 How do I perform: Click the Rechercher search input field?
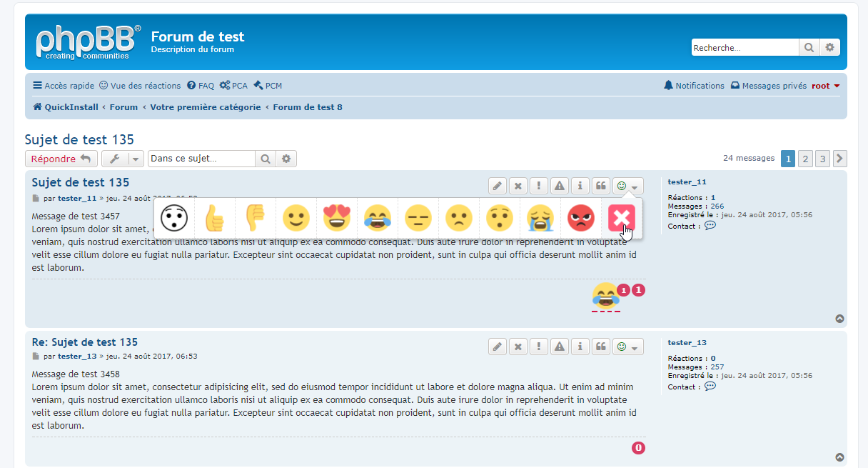[x=745, y=48]
